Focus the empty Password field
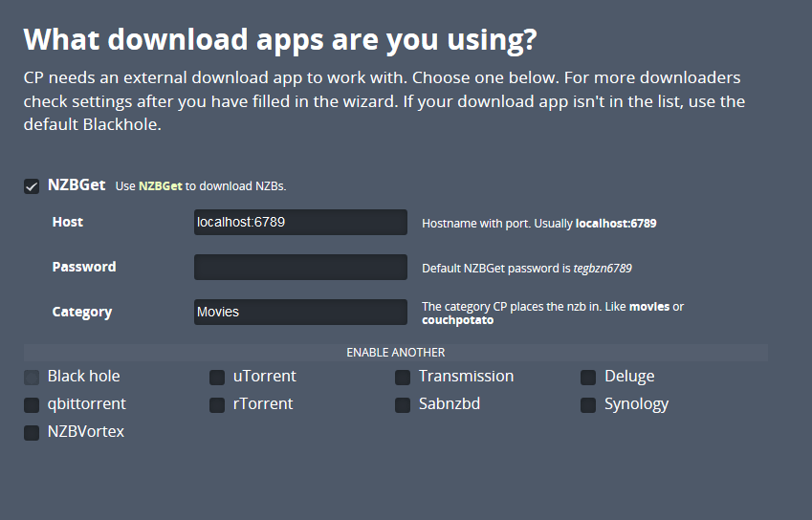Viewport: 812px width, 520px height. [300, 268]
